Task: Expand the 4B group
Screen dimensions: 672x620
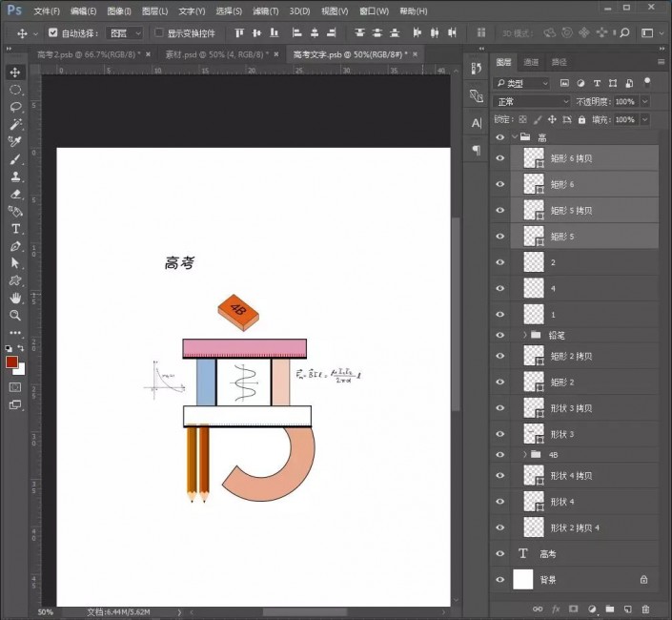Action: coord(525,454)
